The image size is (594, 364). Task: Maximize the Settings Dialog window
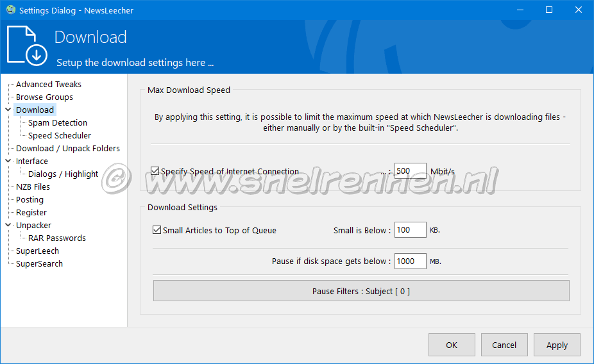coord(549,10)
